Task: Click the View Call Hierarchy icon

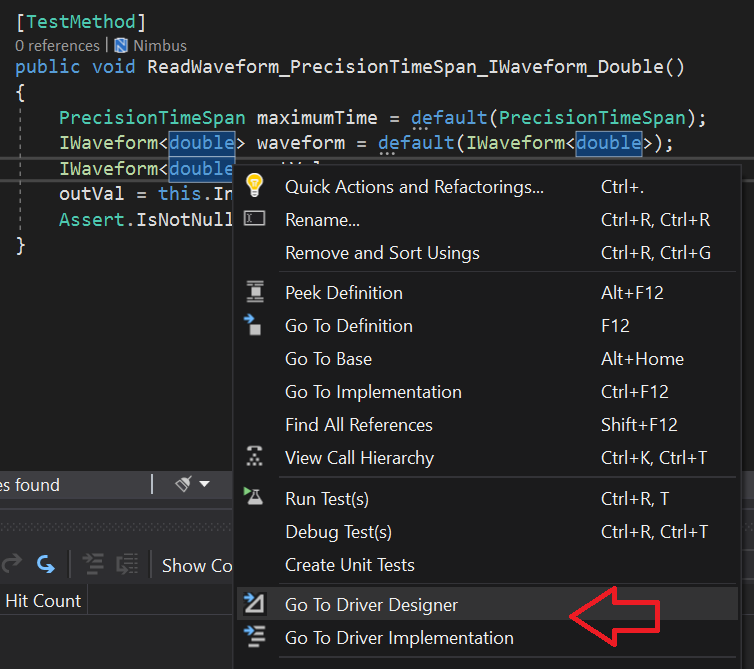Action: tap(254, 456)
